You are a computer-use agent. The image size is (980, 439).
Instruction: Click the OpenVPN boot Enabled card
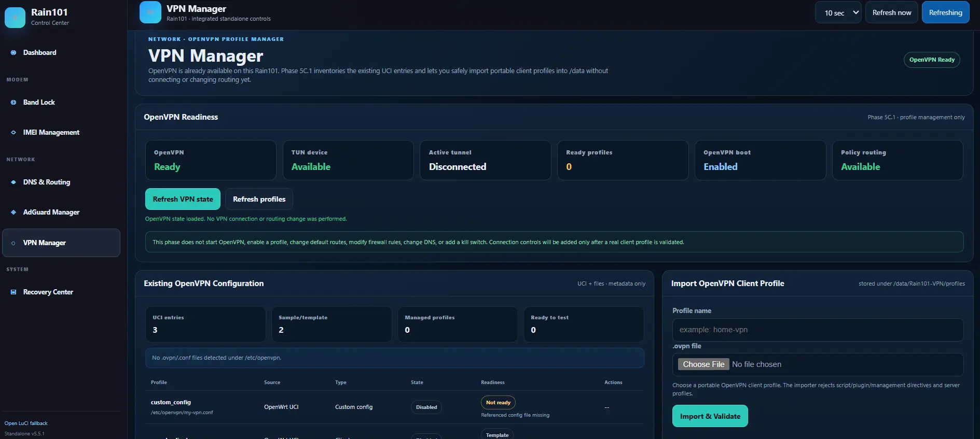point(761,160)
